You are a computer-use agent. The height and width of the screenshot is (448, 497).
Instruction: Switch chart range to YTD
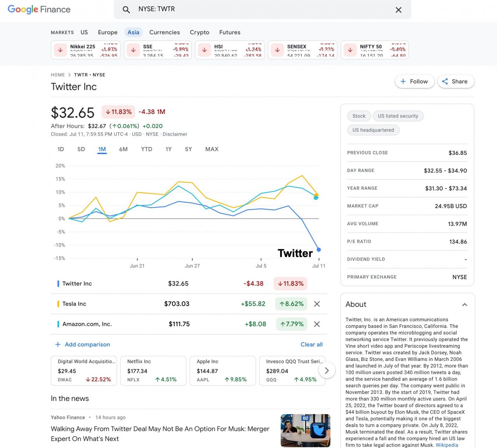click(x=147, y=149)
